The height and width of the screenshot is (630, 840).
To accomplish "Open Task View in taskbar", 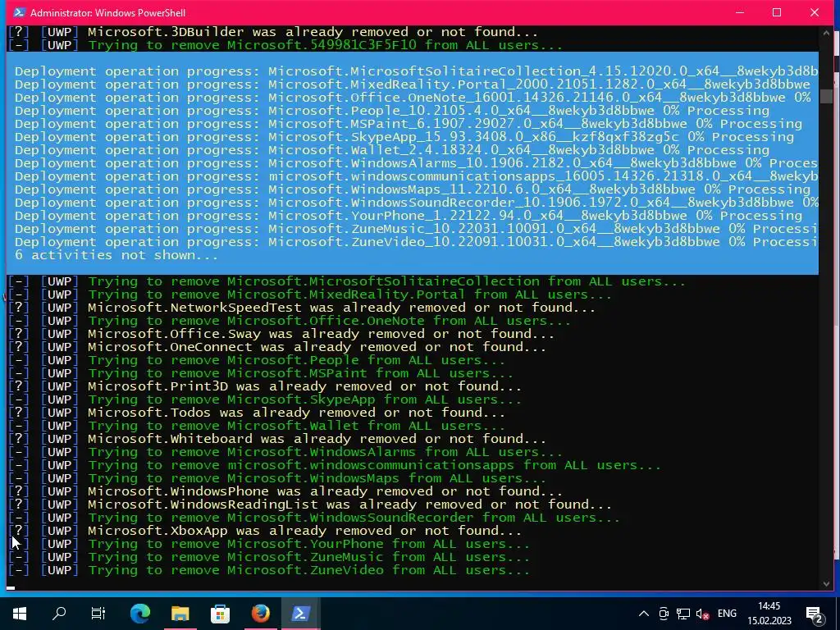I will 98,614.
